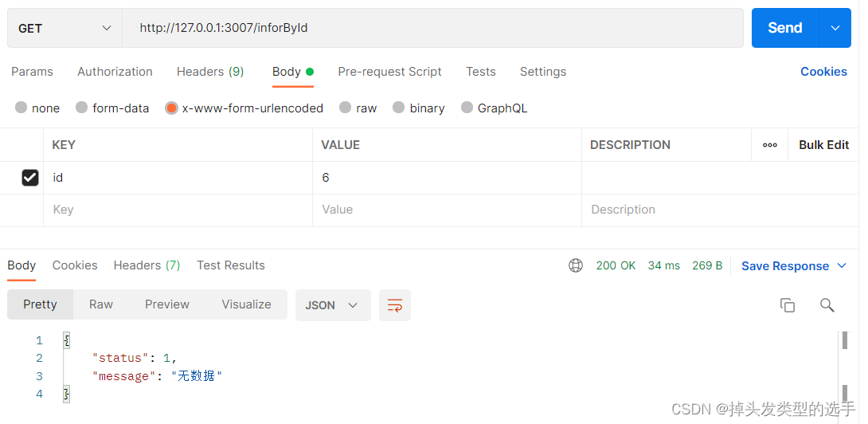Expand the Send button arrow dropdown
Image resolution: width=868 pixels, height=424 pixels.
click(835, 28)
